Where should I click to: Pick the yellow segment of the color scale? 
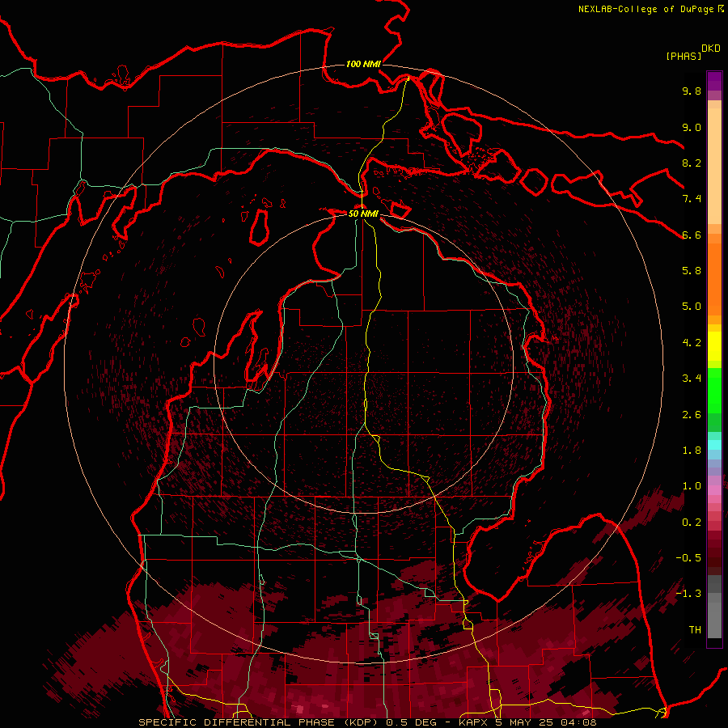pos(714,346)
